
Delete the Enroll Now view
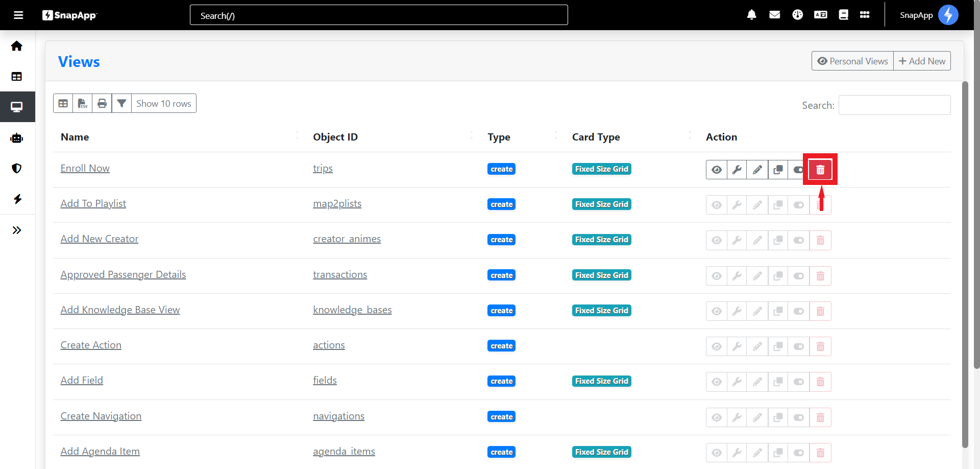click(x=820, y=170)
